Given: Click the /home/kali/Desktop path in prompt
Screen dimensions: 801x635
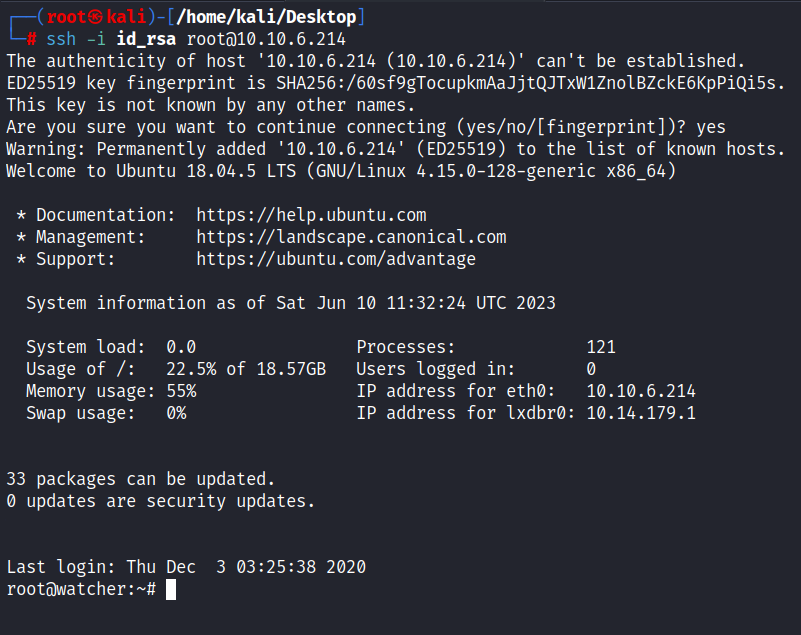Looking at the screenshot, I should (266, 17).
